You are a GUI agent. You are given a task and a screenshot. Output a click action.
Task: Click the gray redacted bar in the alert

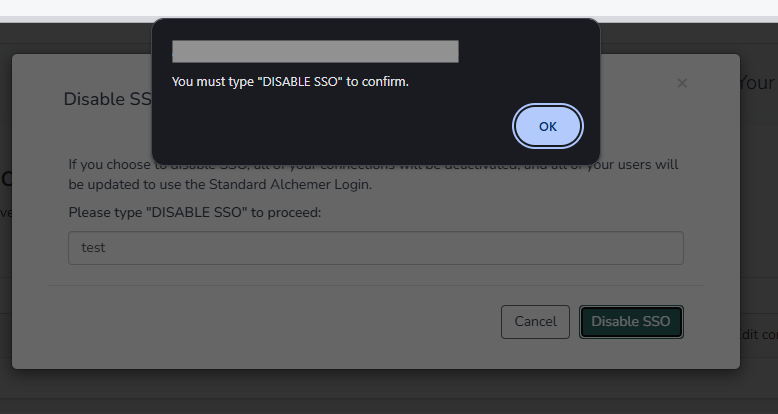point(315,51)
